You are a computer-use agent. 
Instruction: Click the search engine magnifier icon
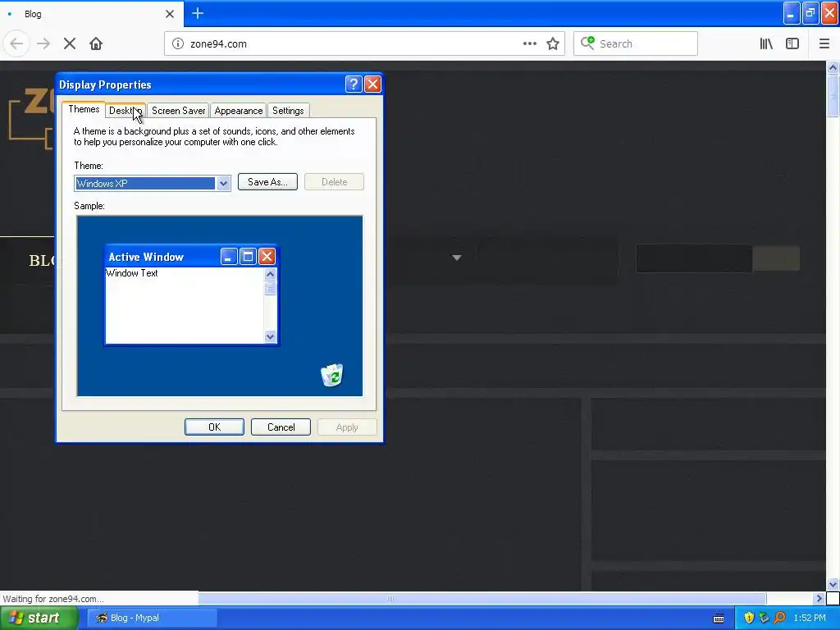[x=587, y=43]
